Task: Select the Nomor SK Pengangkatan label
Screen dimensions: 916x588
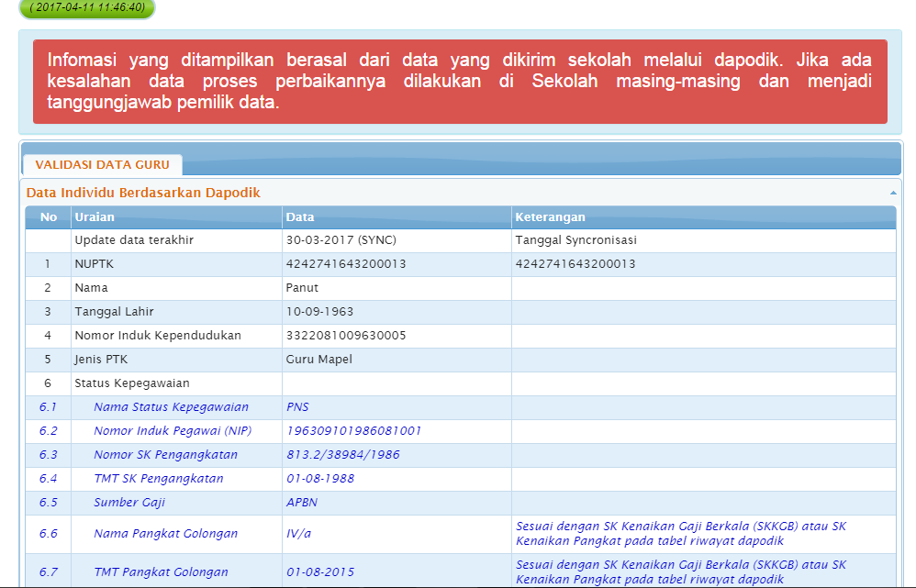Action: tap(166, 455)
